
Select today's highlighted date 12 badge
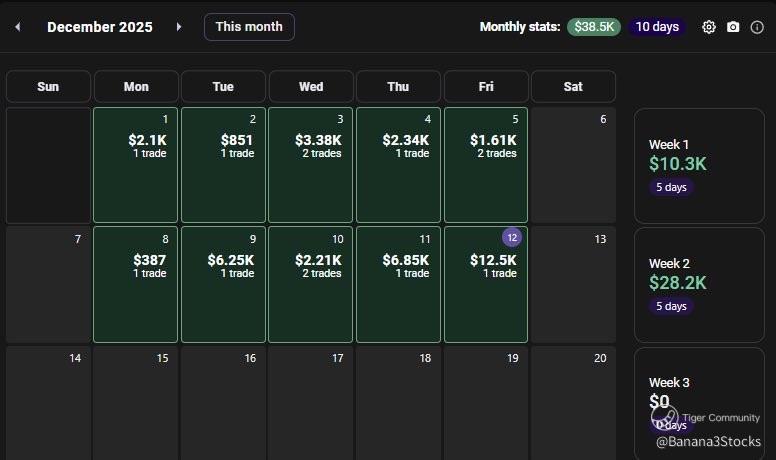tap(512, 238)
